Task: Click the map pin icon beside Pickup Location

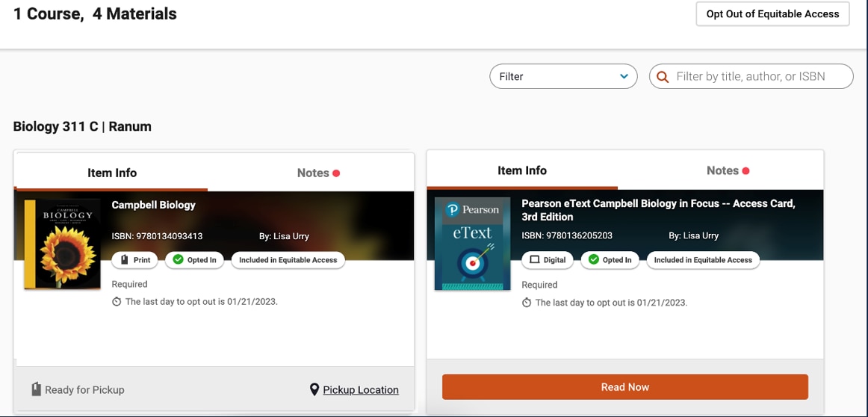Action: (x=314, y=390)
